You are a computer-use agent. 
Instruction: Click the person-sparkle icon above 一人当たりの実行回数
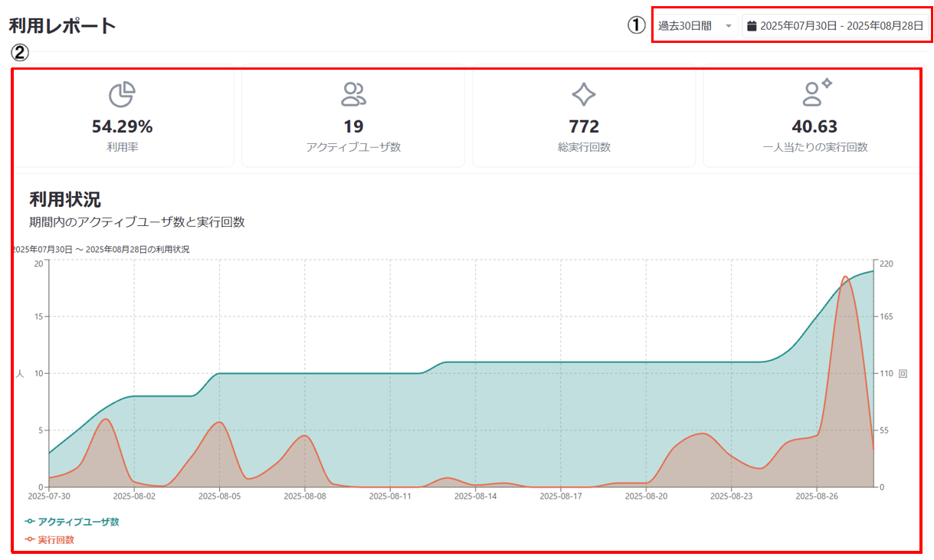point(815,93)
